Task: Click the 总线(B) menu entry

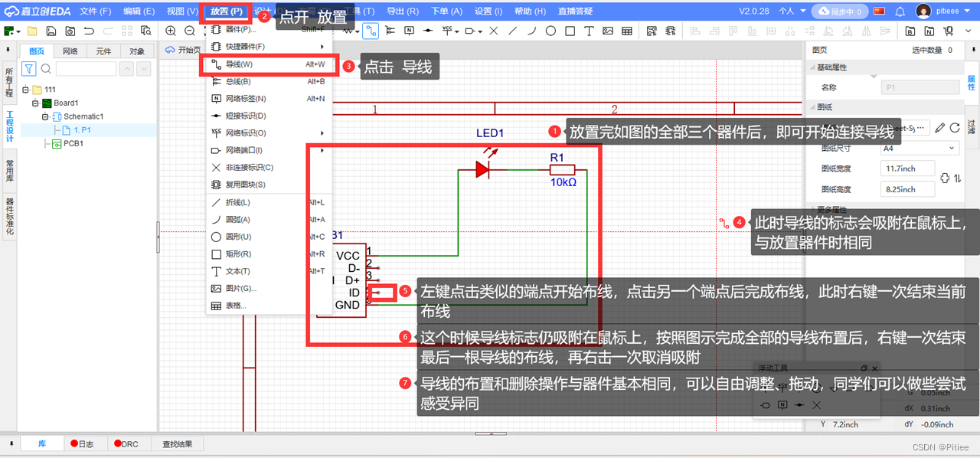Action: (269, 81)
